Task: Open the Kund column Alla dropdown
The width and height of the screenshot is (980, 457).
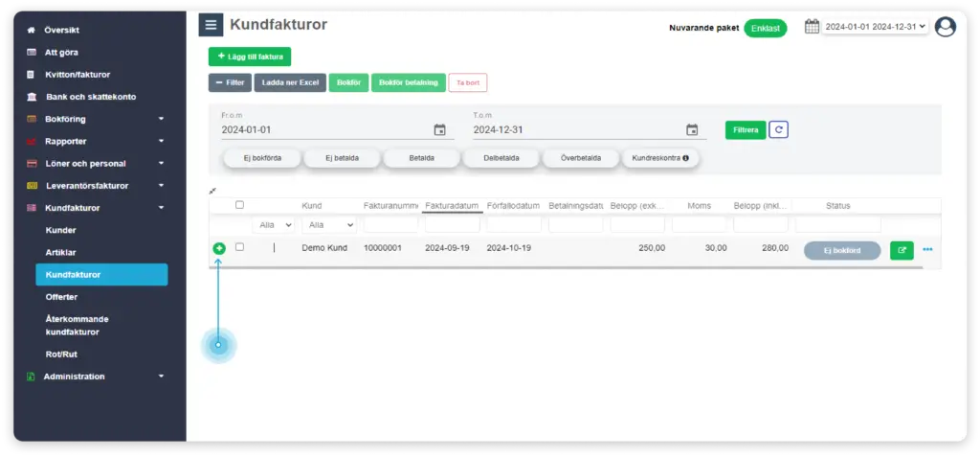Action: (329, 224)
